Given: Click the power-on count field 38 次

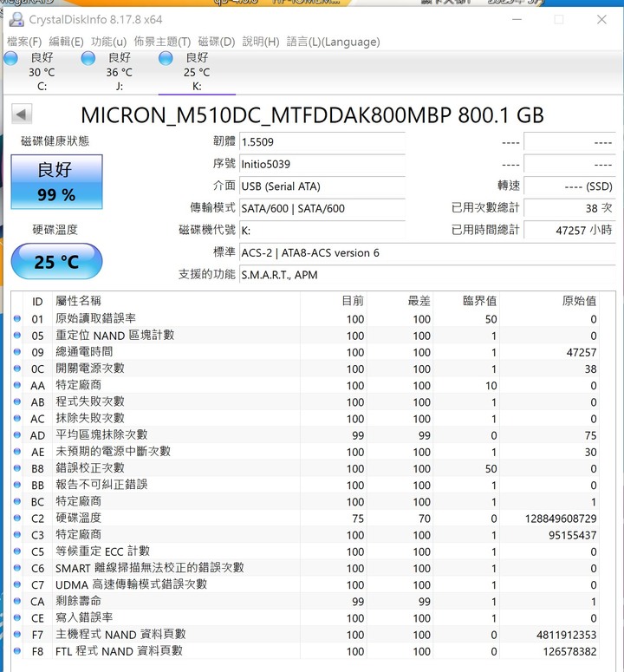Looking at the screenshot, I should [x=569, y=208].
